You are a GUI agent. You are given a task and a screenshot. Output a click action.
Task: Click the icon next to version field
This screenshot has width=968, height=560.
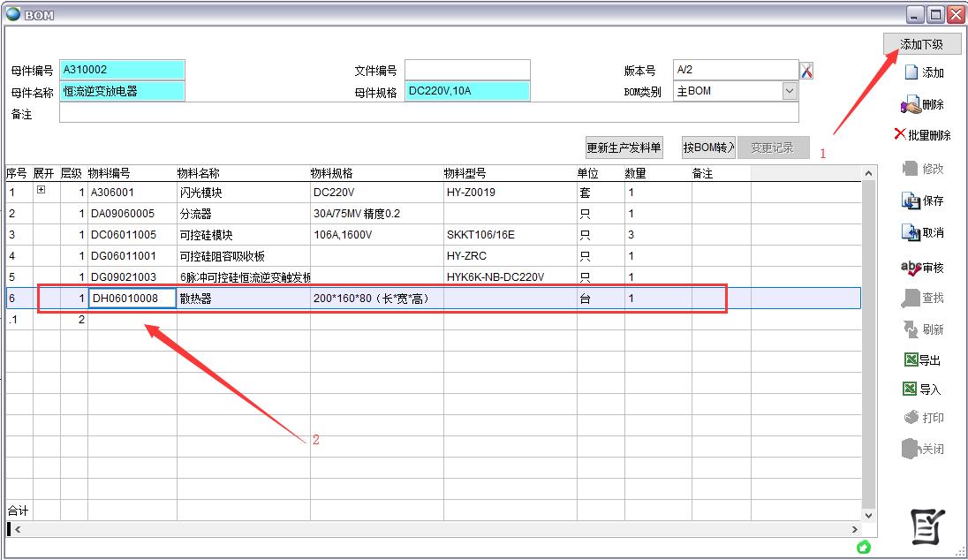point(806,71)
